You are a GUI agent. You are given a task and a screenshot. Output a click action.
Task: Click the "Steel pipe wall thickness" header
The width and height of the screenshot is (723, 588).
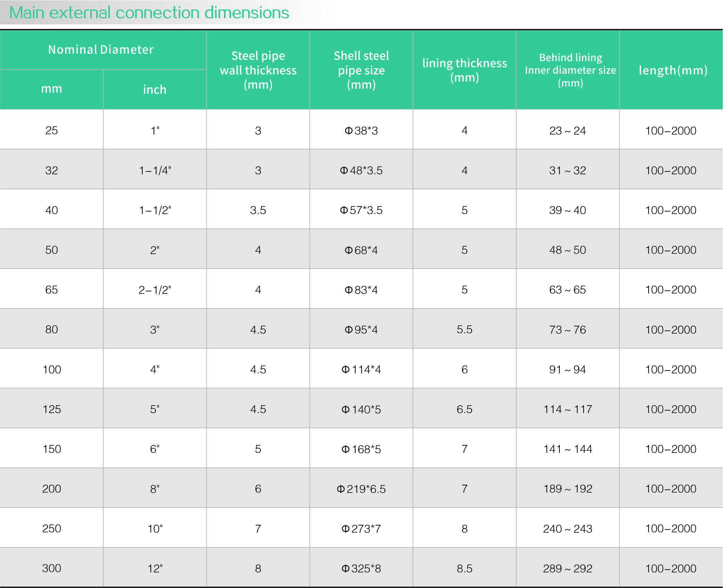(258, 70)
